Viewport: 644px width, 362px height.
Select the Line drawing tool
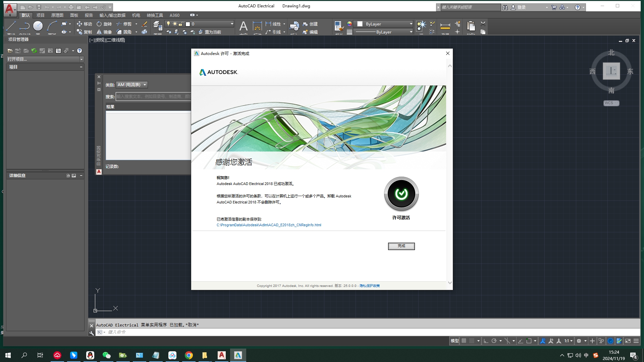[x=11, y=26]
